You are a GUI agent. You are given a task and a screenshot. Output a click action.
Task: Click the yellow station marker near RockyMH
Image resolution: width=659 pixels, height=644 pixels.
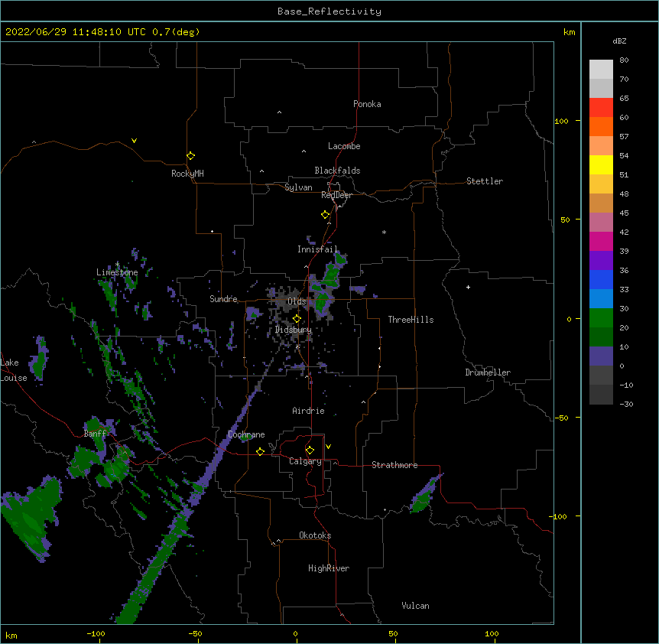click(x=190, y=156)
